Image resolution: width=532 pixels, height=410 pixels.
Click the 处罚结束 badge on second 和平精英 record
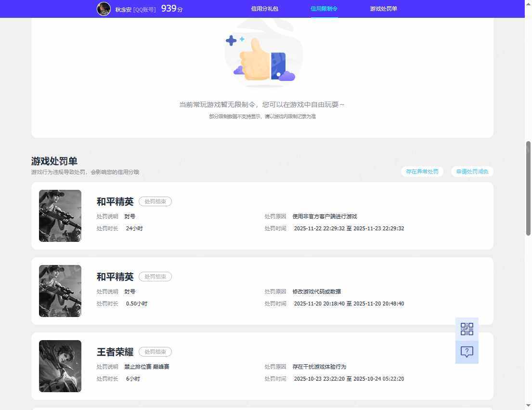pyautogui.click(x=156, y=277)
